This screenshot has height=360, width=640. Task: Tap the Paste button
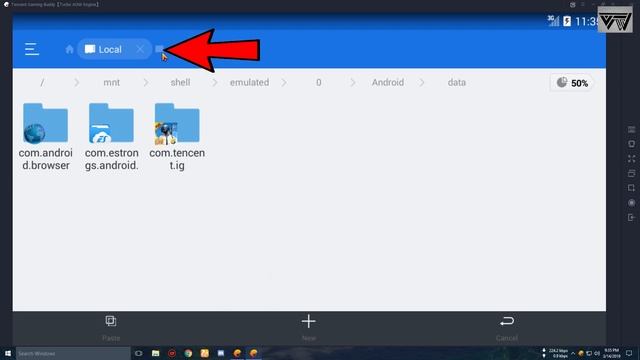pos(111,329)
